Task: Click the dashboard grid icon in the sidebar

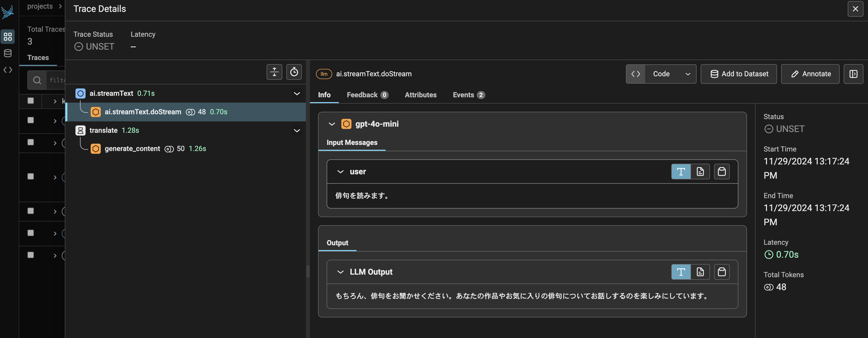Action: pyautogui.click(x=8, y=37)
